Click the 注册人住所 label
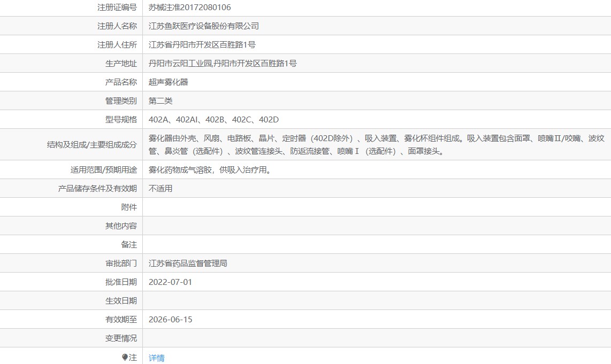The image size is (611, 364). (117, 45)
